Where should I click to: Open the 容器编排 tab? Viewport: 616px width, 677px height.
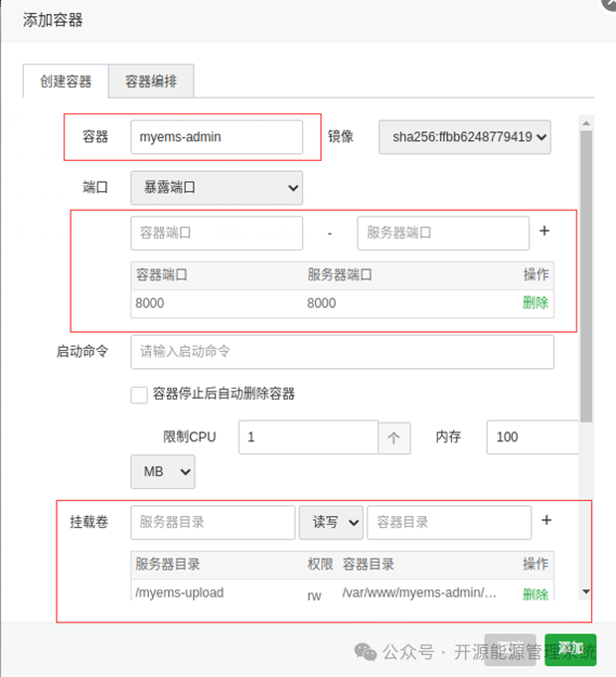tap(151, 82)
